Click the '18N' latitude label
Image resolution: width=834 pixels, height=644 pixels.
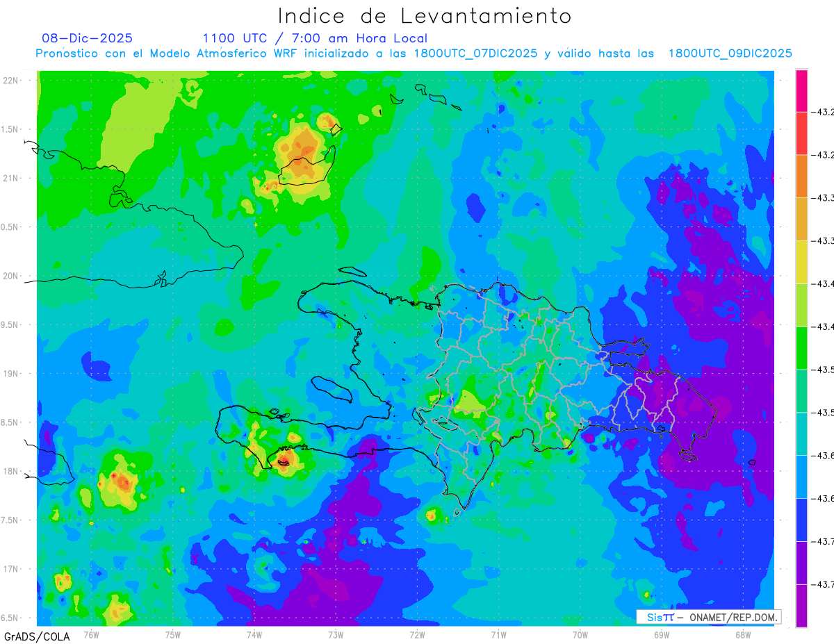(10, 472)
